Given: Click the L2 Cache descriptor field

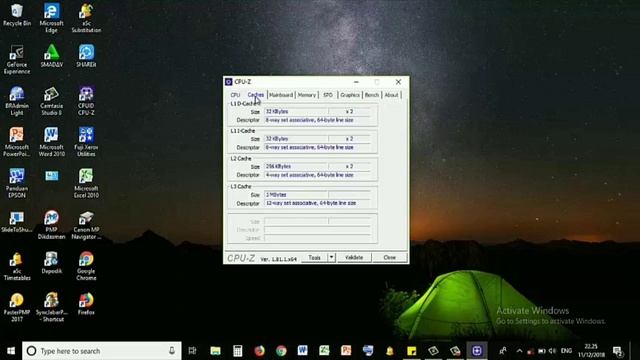Looking at the screenshot, I should click(318, 175).
